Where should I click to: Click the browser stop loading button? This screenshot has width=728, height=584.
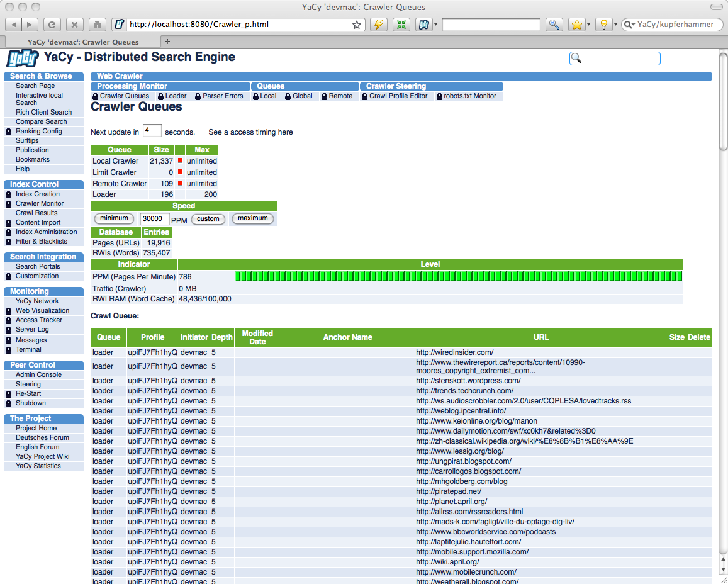click(x=75, y=25)
